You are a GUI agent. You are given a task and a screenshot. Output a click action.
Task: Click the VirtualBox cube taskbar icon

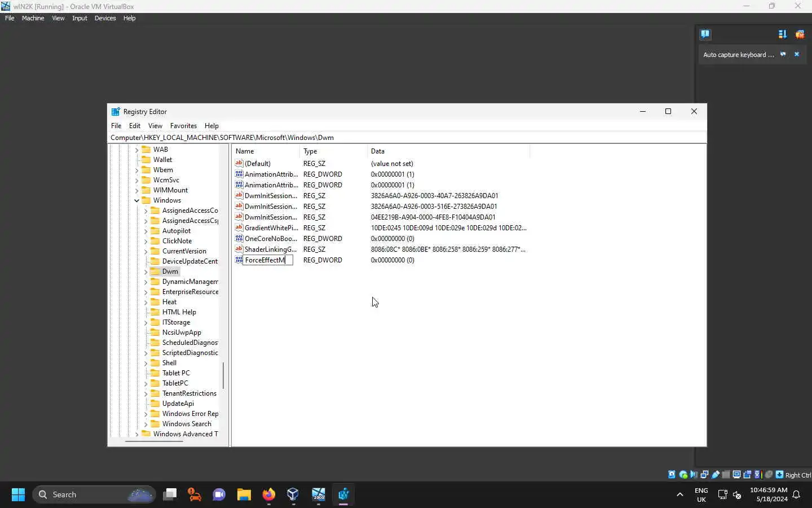293,494
